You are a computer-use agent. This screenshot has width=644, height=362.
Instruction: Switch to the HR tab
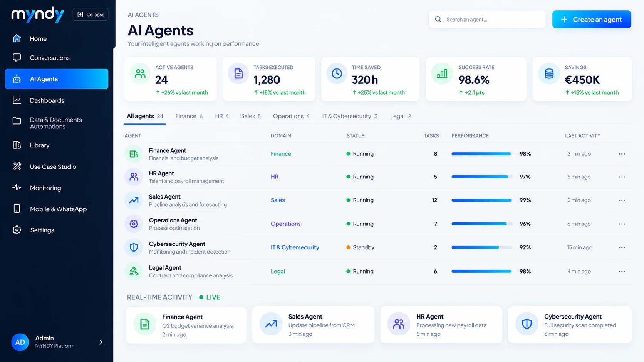(x=222, y=116)
